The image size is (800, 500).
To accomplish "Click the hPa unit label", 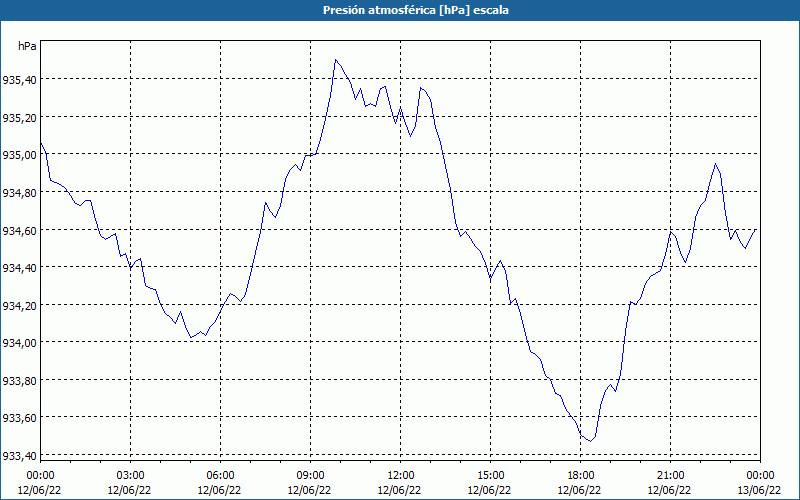I will pyautogui.click(x=28, y=46).
